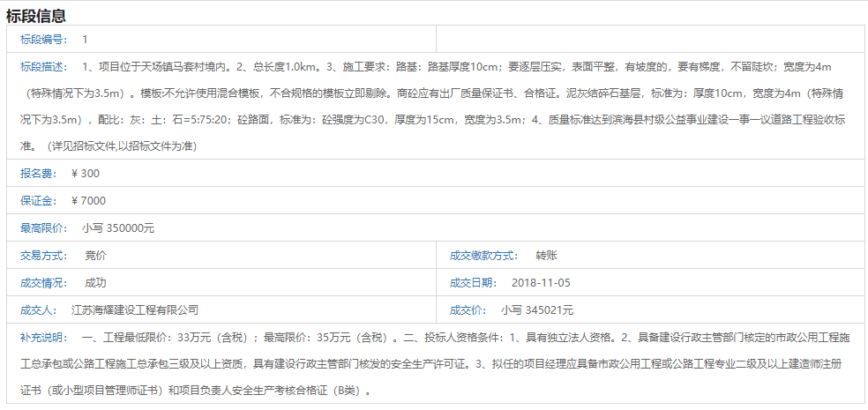Click the 报名费 label
The width and height of the screenshot is (868, 410).
(37, 173)
